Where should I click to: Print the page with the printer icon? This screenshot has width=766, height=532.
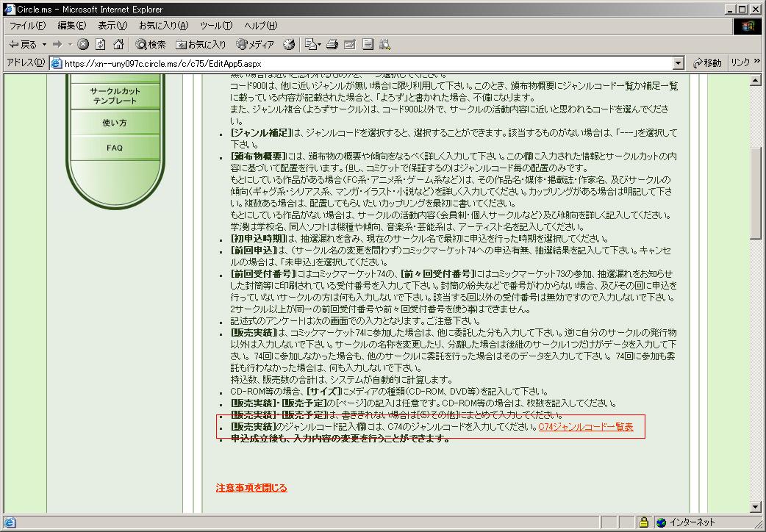(332, 44)
